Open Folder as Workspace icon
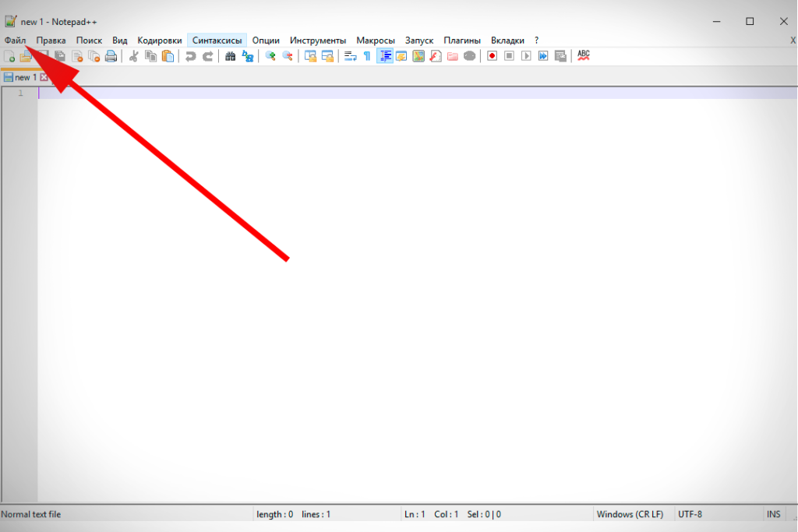 pos(453,56)
